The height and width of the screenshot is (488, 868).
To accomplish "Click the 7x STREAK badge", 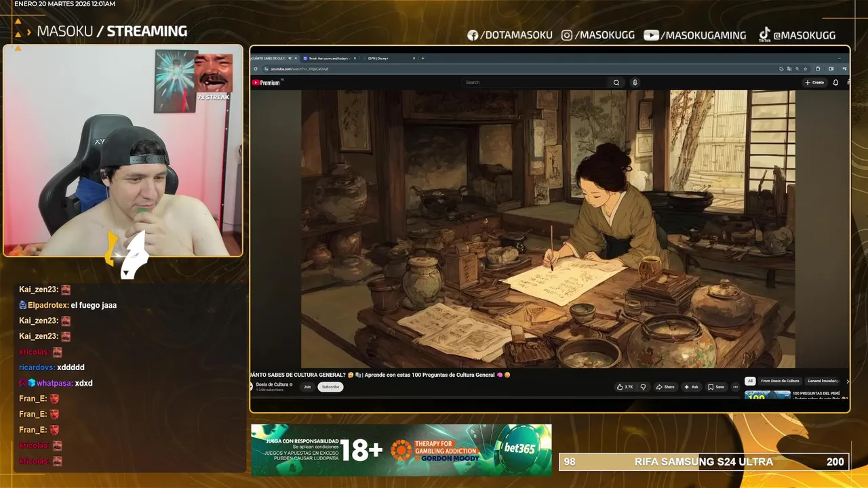I will tap(213, 97).
